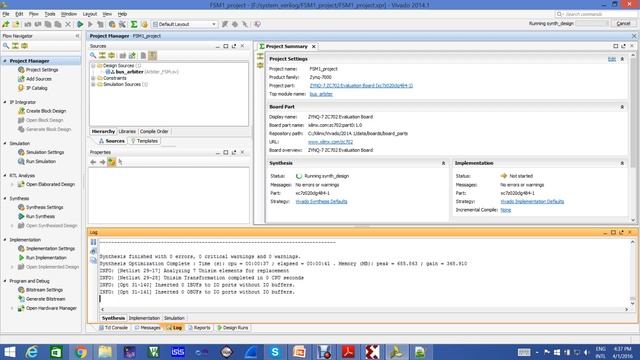Open the Flow menu
This screenshot has width=640, height=360.
tap(33, 14)
